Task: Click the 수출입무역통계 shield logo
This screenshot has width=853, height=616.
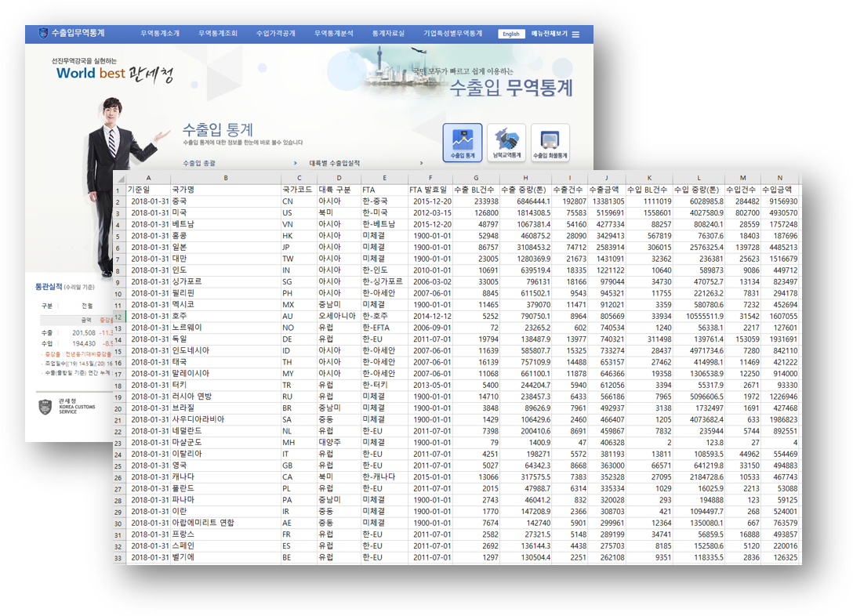Action: (x=43, y=33)
